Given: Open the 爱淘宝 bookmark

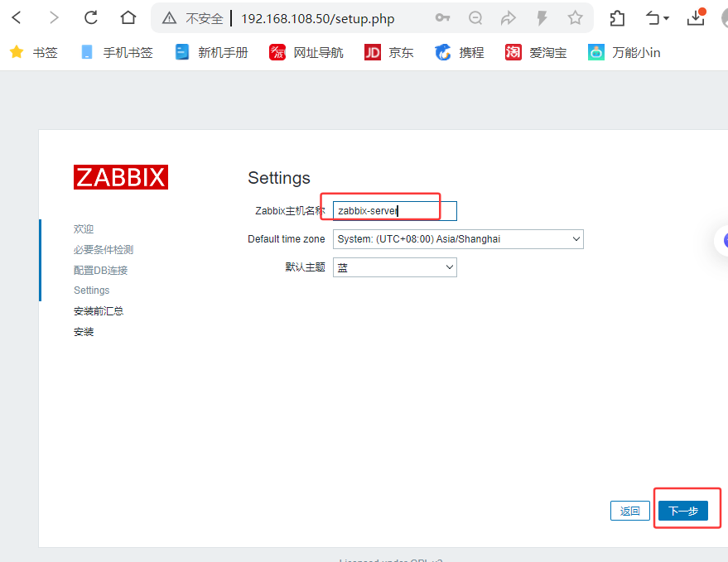Looking at the screenshot, I should pyautogui.click(x=536, y=52).
